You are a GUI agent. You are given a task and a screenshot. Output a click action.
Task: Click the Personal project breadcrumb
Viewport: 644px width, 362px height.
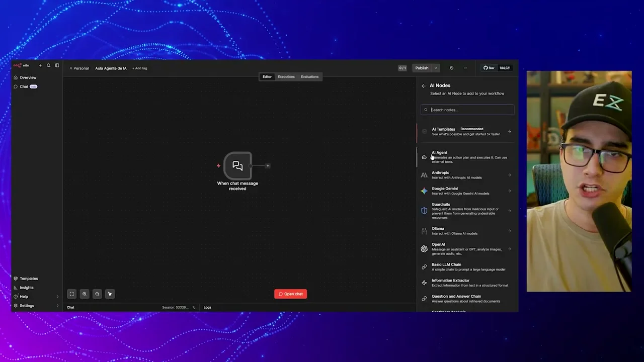tap(79, 68)
